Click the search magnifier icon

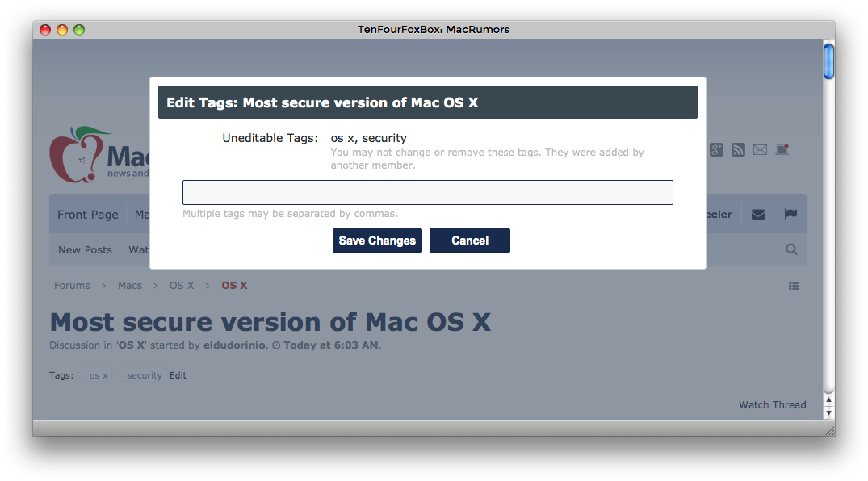point(791,249)
